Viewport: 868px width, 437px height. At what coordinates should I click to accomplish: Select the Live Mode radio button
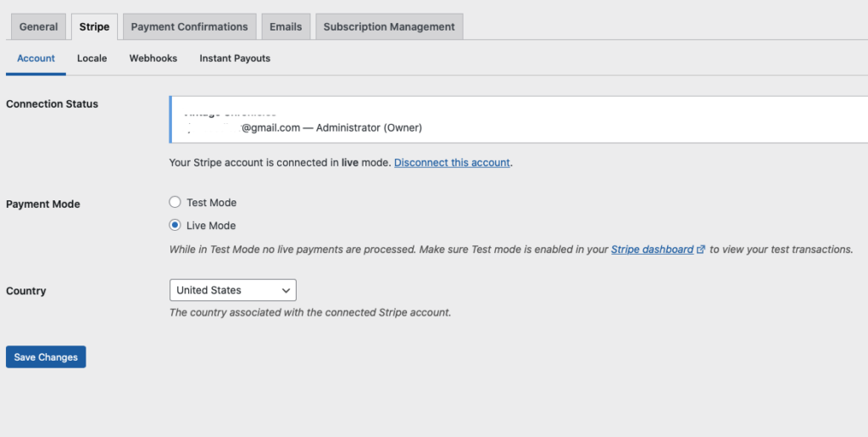pyautogui.click(x=175, y=226)
